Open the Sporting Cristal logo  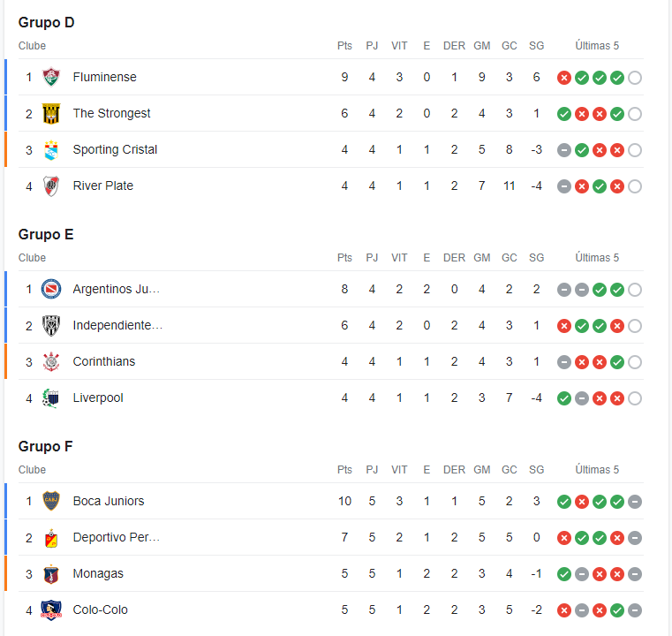coord(51,150)
